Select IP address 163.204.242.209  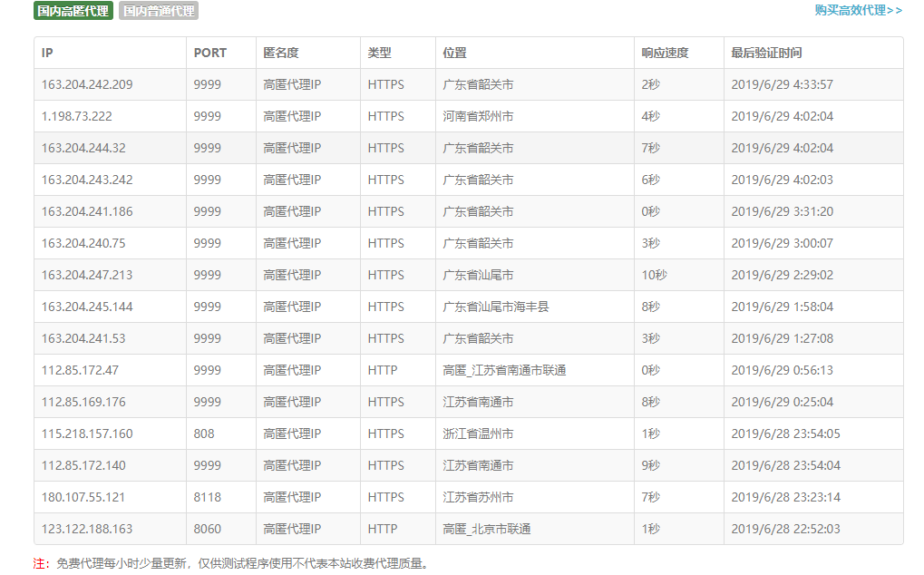click(87, 85)
